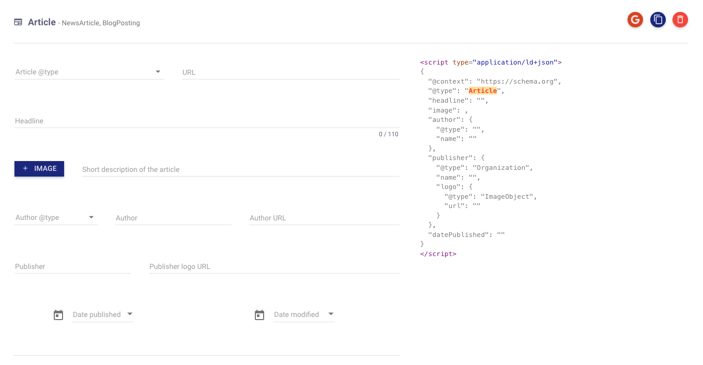This screenshot has height=365, width=703.
Task: Click the "author" opening line in code
Action: pyautogui.click(x=450, y=120)
